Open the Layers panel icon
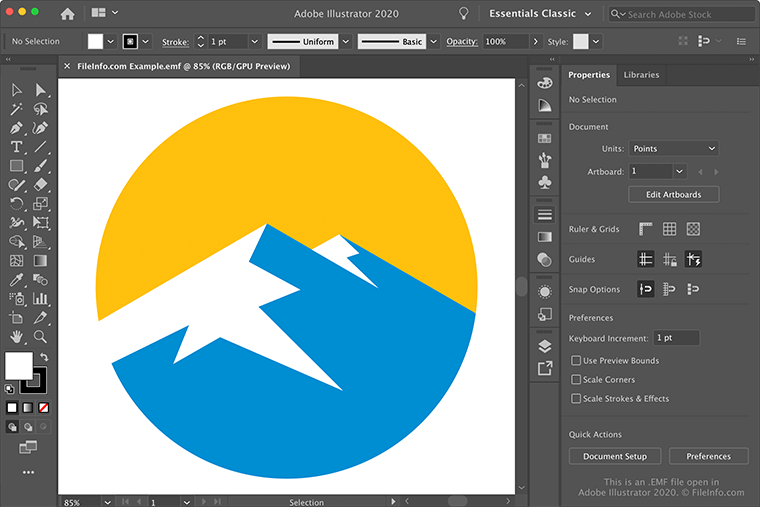 pos(544,346)
